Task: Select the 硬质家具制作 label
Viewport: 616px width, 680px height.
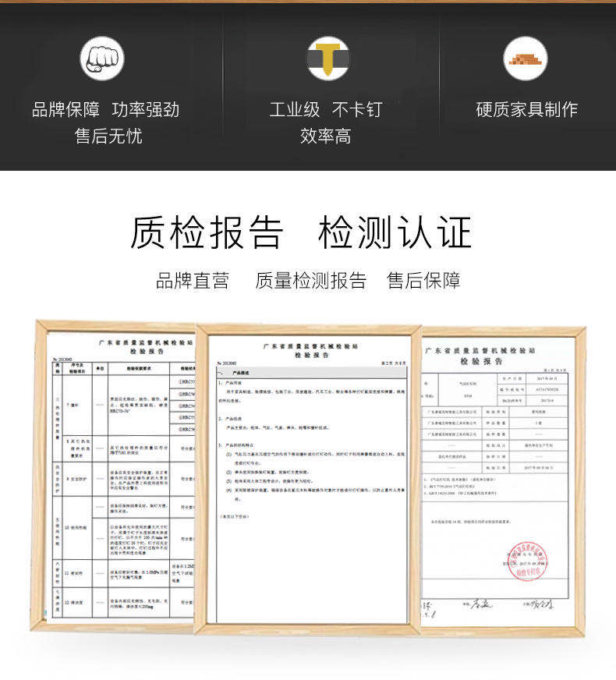Action: (x=527, y=109)
